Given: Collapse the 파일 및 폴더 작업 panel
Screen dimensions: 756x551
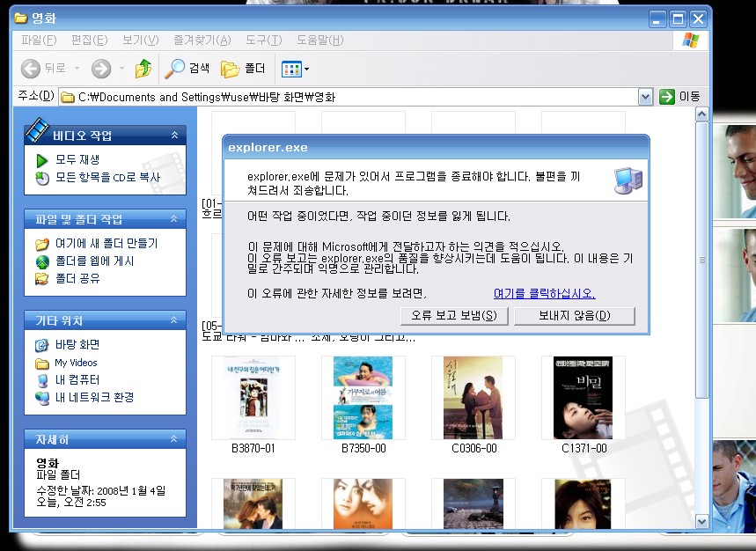Looking at the screenshot, I should (174, 219).
